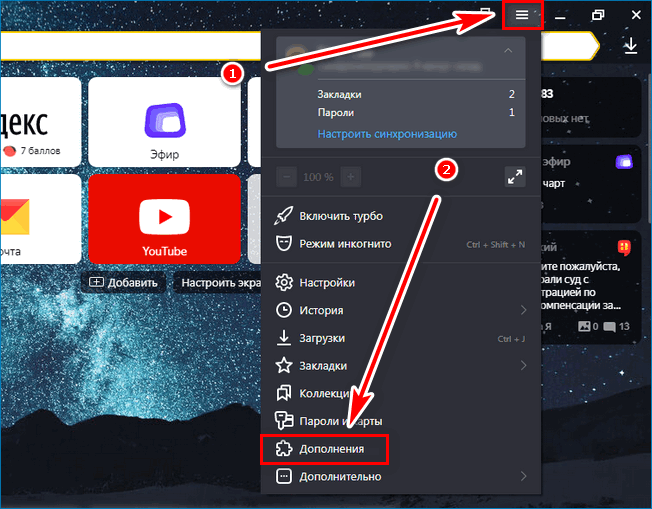Expand the Закладки submenu arrow

click(x=523, y=366)
